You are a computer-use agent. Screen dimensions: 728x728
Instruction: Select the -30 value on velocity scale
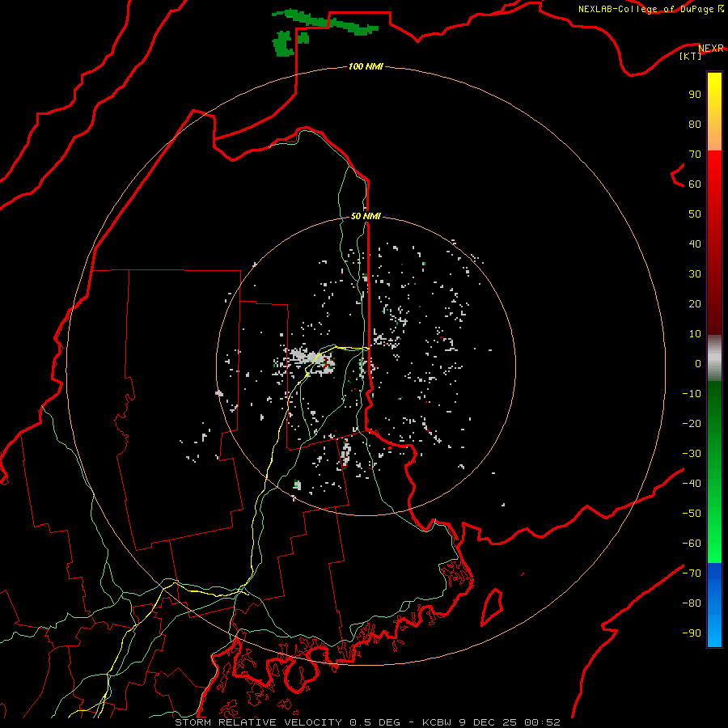click(x=692, y=454)
